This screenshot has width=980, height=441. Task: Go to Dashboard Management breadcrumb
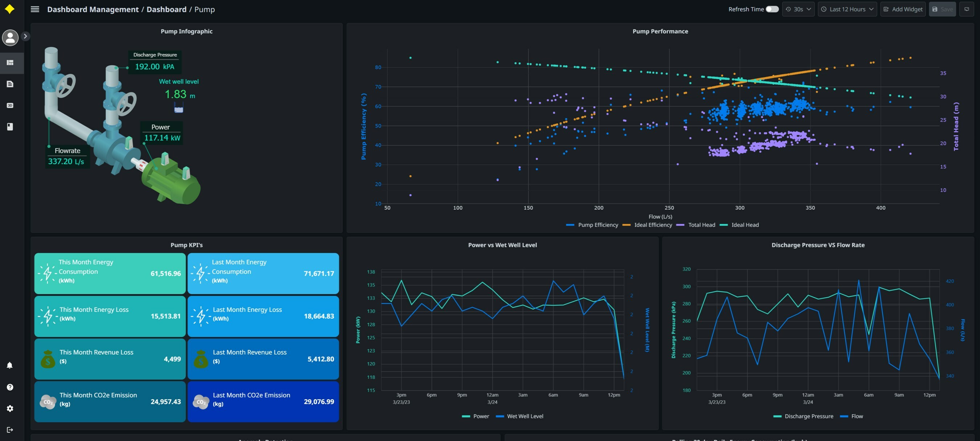click(x=93, y=9)
